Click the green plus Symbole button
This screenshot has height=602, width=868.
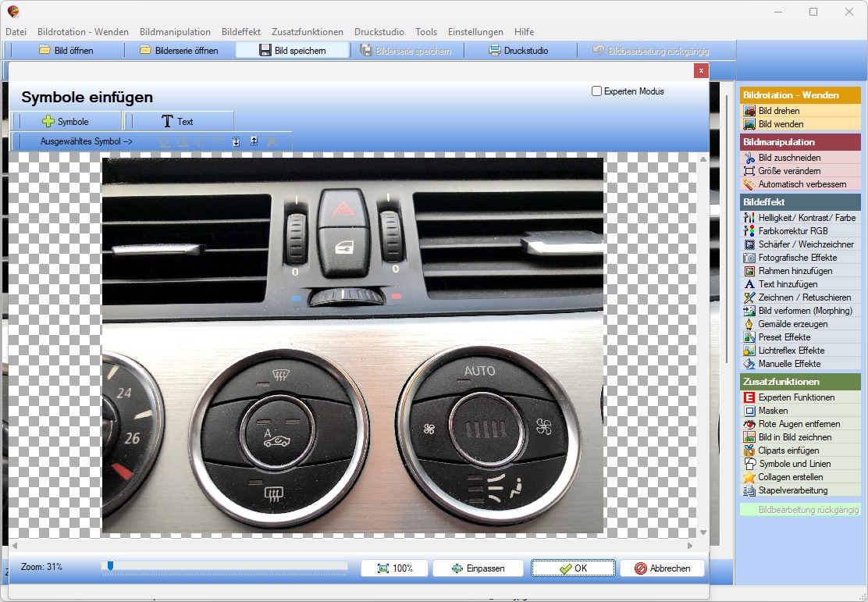[66, 121]
